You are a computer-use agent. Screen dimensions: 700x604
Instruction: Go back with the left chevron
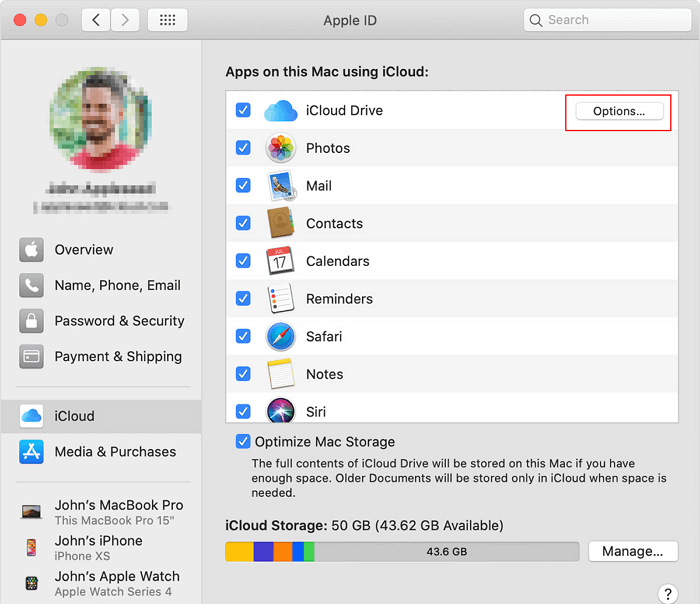(96, 20)
